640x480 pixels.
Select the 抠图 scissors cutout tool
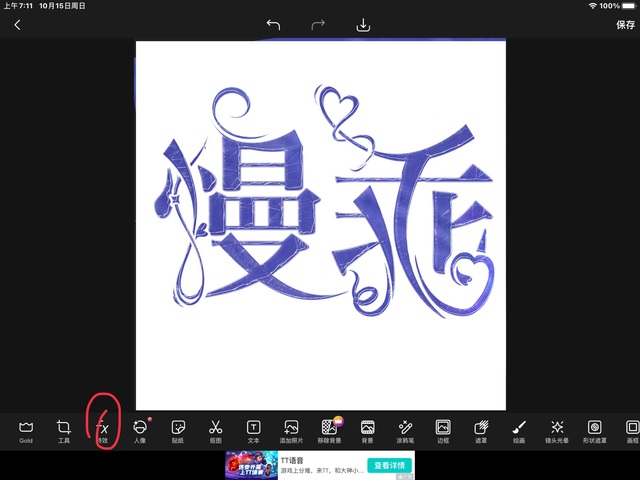(x=215, y=429)
